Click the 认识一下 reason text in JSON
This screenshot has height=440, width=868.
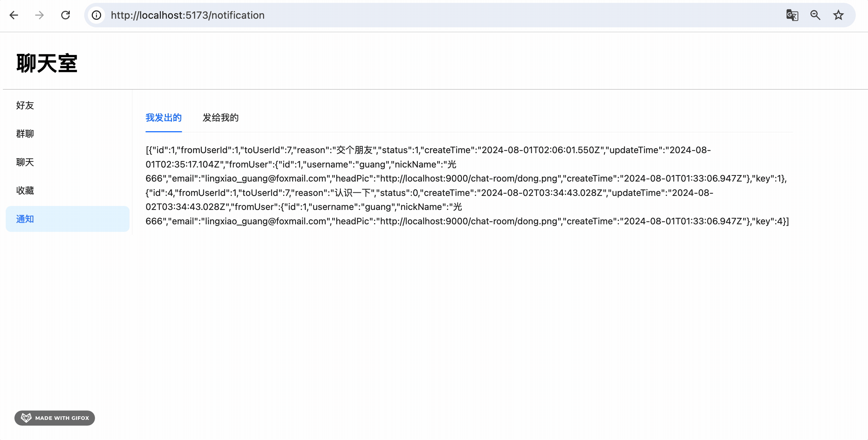tap(353, 193)
